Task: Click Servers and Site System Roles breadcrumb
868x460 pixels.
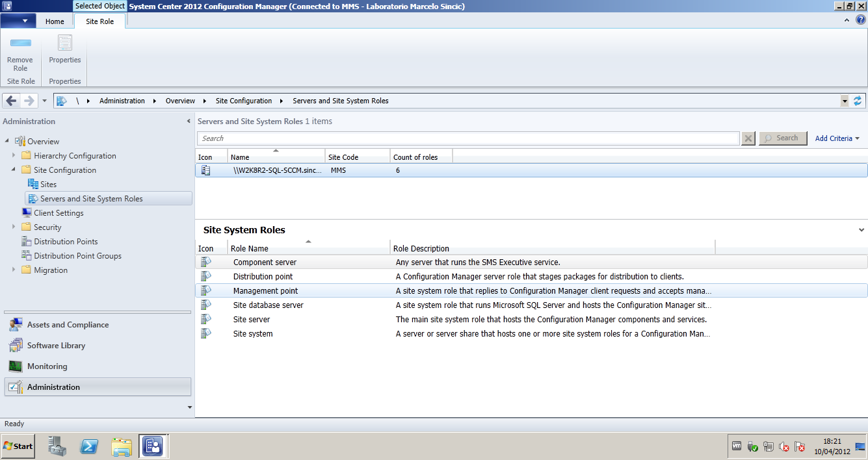Action: click(341, 101)
